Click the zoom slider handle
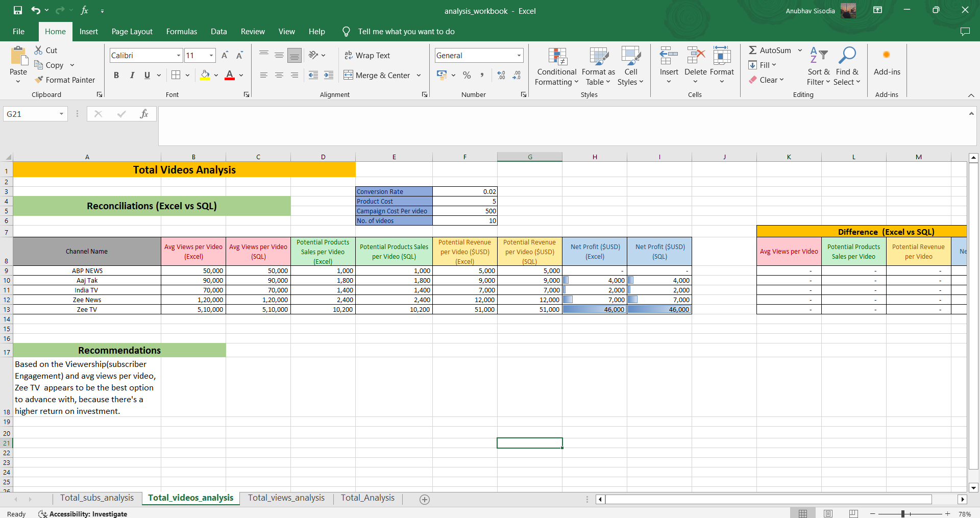This screenshot has height=518, width=980. pyautogui.click(x=902, y=514)
